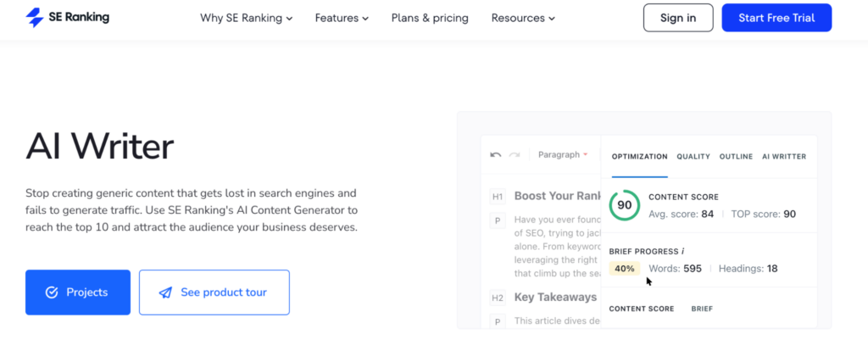The width and height of the screenshot is (868, 362).
Task: Select the Outline tab
Action: pos(736,157)
